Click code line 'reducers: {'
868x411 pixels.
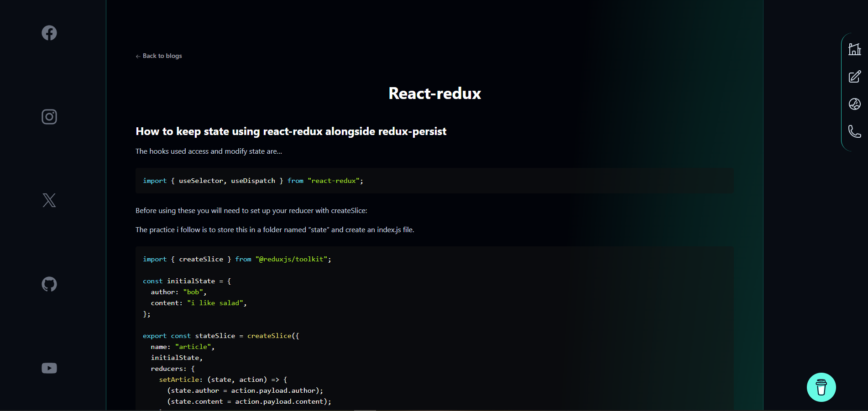pyautogui.click(x=173, y=369)
